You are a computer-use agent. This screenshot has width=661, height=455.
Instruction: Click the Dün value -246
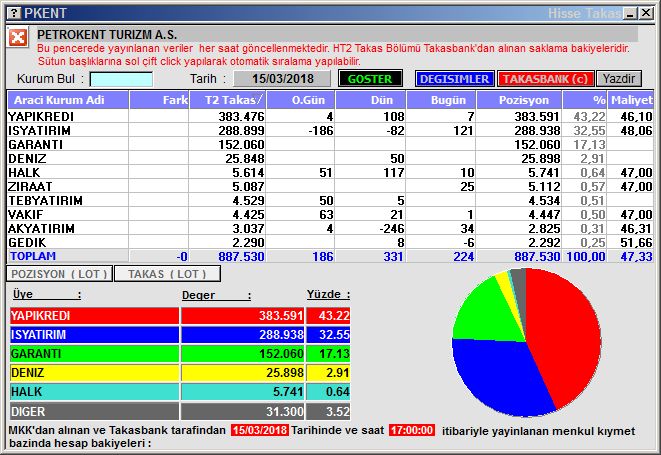[x=391, y=228]
